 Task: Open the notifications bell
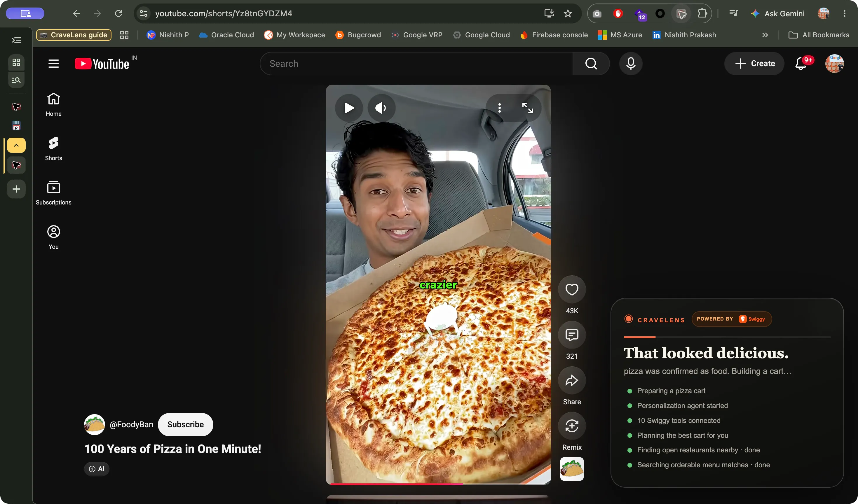click(x=801, y=64)
